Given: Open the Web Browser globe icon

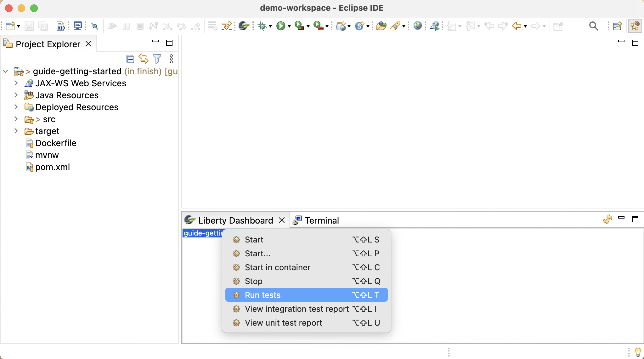Looking at the screenshot, I should point(418,26).
